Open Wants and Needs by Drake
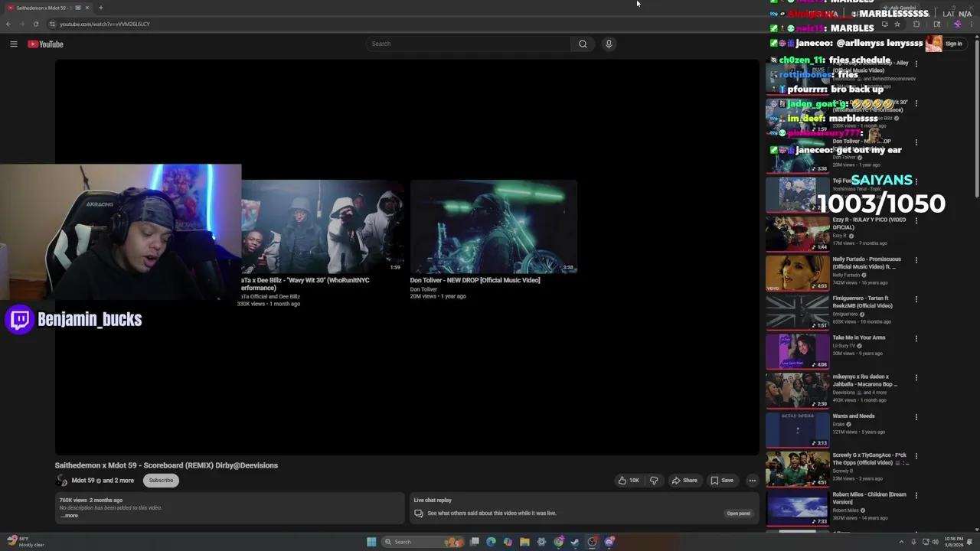Screen dimensions: 980x551 click(x=854, y=416)
